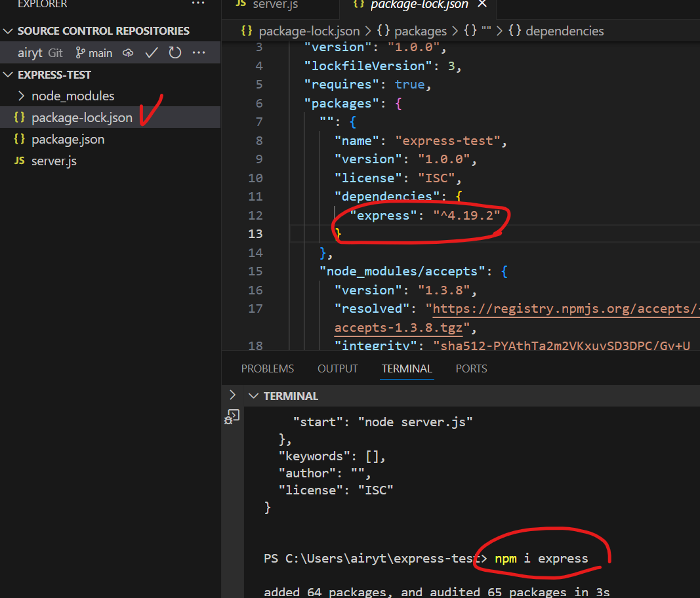
Task: Open the Explorer more actions ellipsis
Action: [x=198, y=5]
